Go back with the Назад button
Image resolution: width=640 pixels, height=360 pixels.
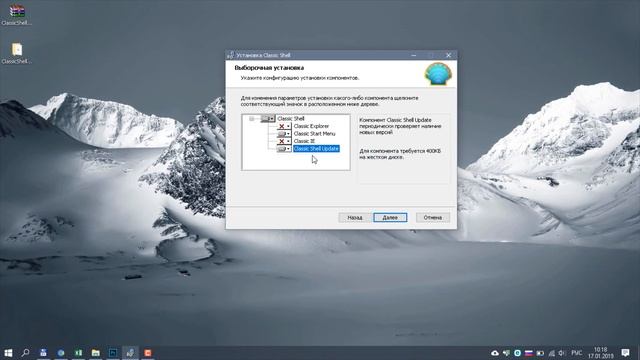[x=354, y=218]
